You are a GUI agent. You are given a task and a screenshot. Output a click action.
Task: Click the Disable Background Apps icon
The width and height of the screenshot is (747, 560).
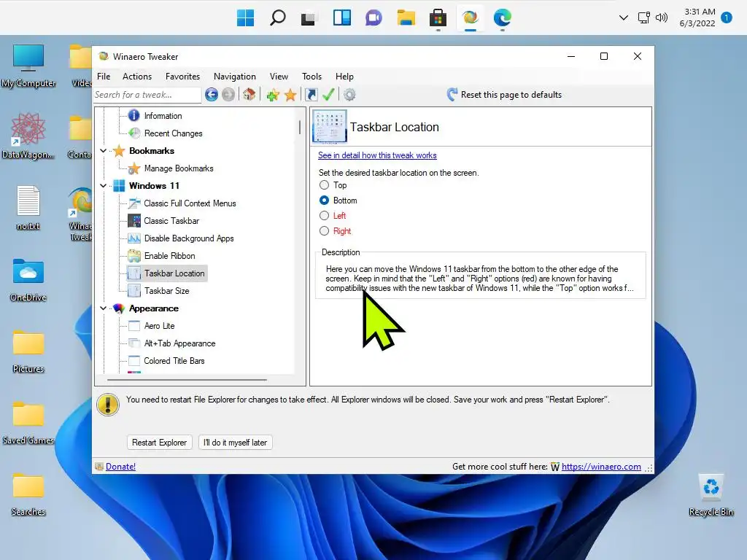134,238
